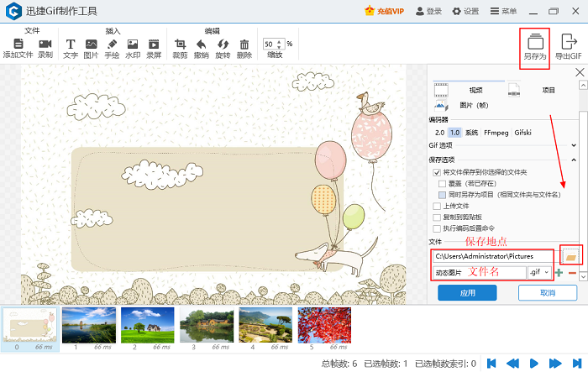Collapse the 保存选项 section
588x372 pixels.
(x=574, y=160)
